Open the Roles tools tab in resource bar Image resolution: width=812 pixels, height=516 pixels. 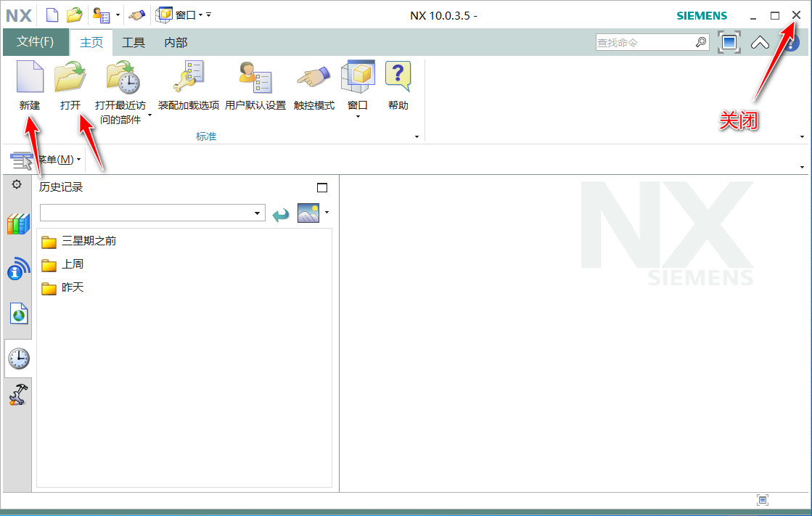(x=18, y=395)
